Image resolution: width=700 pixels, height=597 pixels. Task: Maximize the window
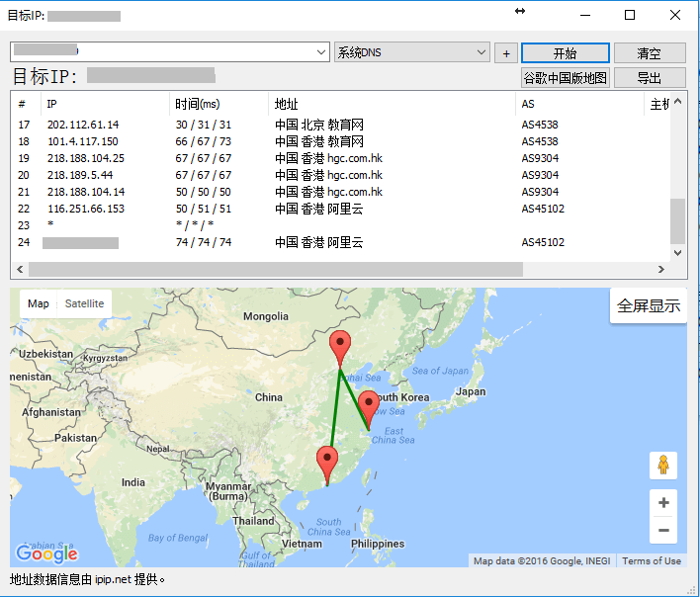click(630, 15)
